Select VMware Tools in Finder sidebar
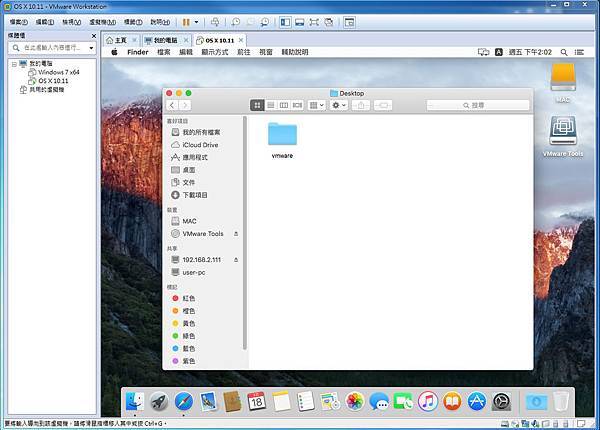This screenshot has height=430, width=600. click(x=203, y=234)
